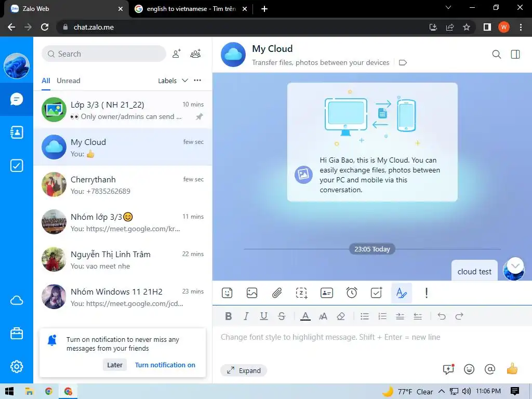Click the attach file paperclip icon
Screen dimensions: 532x399
point(277,293)
